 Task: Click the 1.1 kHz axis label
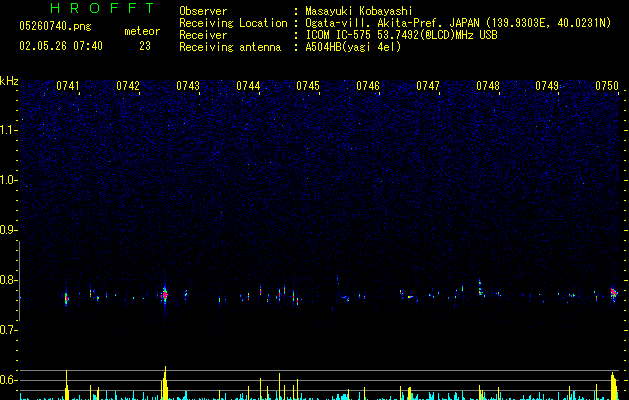[x=9, y=130]
